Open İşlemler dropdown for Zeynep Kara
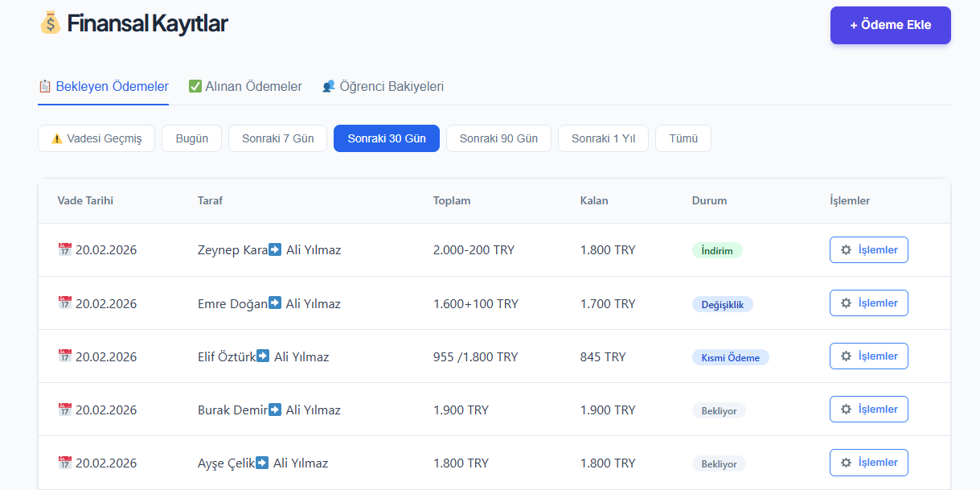Screen dimensions: 980x490 click(x=868, y=250)
